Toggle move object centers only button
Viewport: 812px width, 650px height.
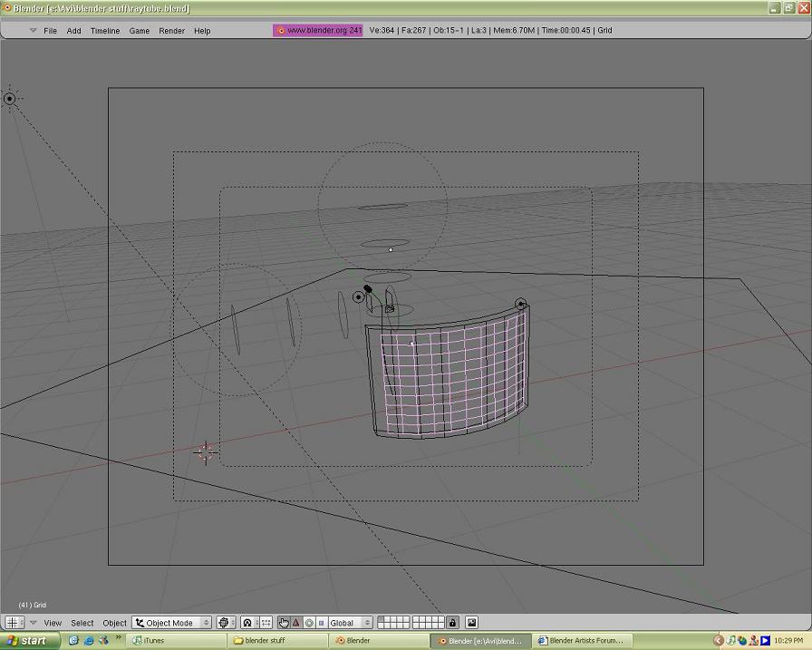(x=266, y=623)
